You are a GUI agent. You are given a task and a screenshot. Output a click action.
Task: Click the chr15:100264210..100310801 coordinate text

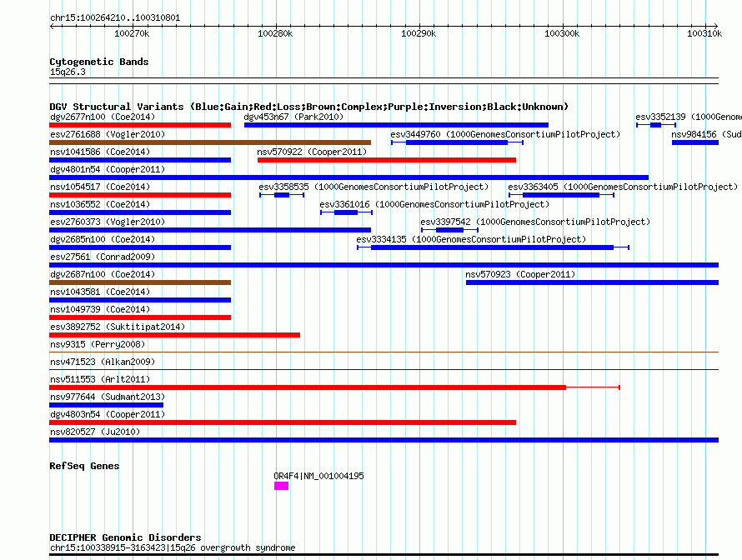pos(115,18)
